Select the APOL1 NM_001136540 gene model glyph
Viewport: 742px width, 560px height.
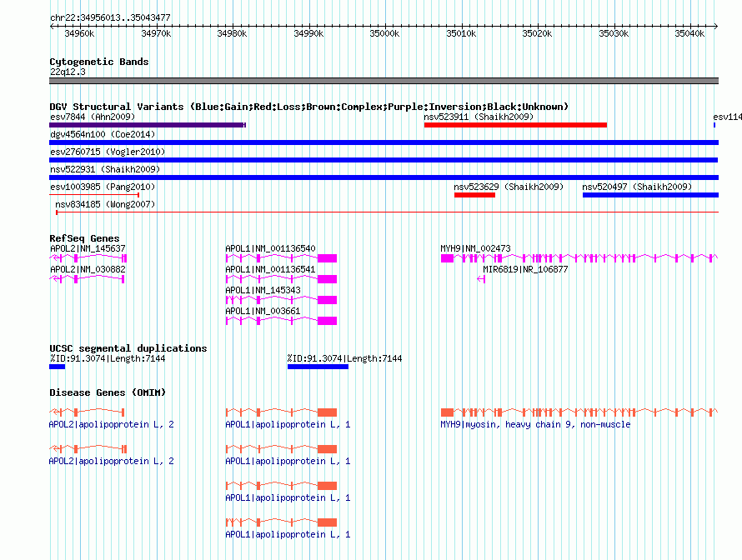click(281, 258)
